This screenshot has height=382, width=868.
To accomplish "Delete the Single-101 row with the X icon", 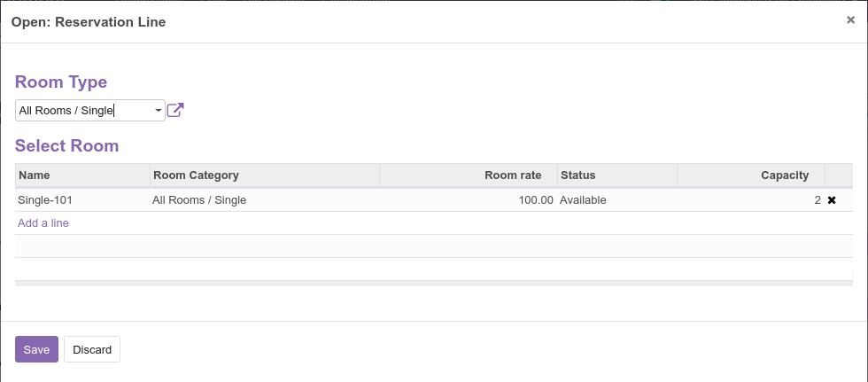I will point(832,200).
